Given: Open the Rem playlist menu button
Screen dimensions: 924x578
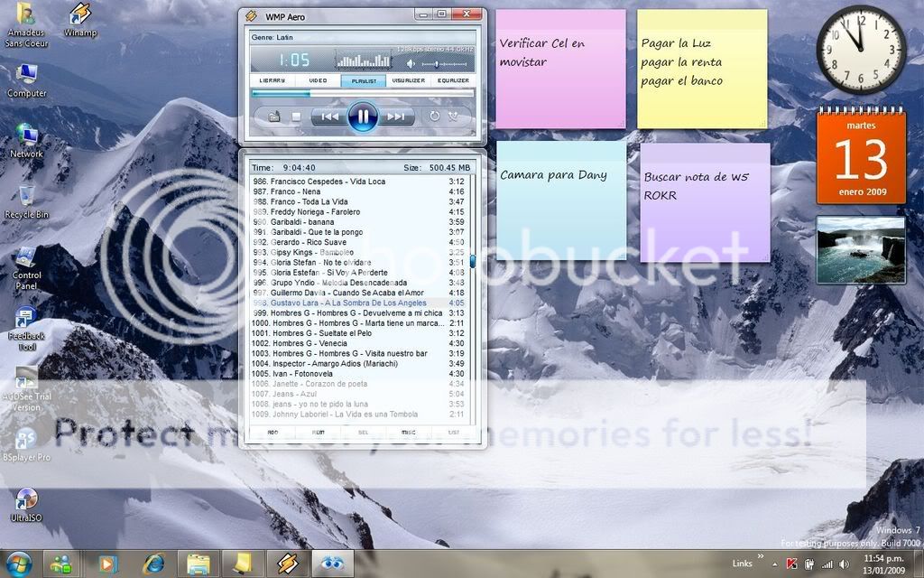Looking at the screenshot, I should (319, 433).
